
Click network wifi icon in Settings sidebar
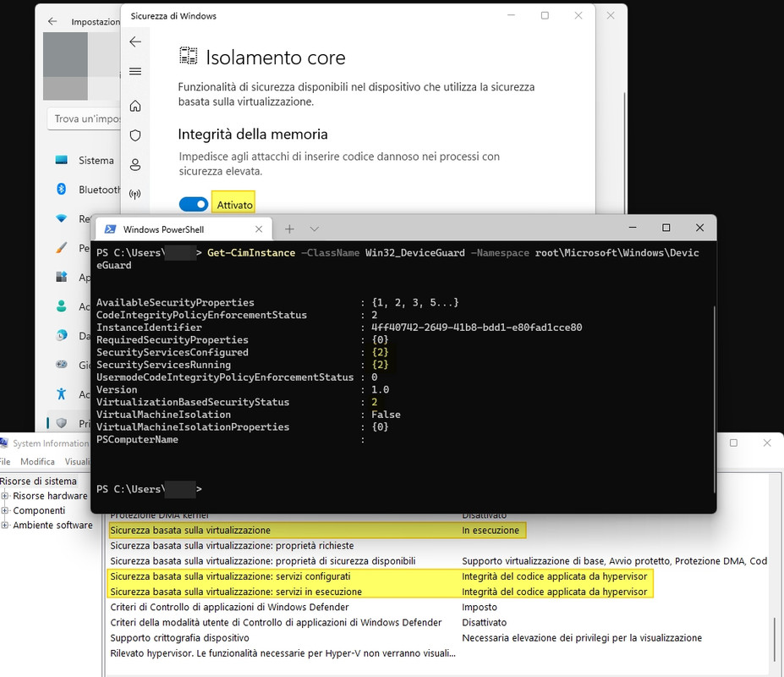click(62, 218)
